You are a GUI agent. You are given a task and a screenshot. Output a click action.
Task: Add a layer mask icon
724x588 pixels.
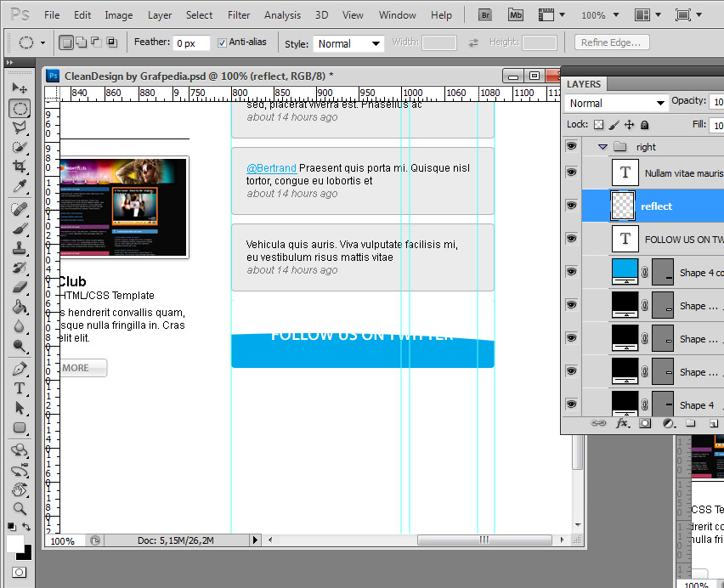(645, 423)
